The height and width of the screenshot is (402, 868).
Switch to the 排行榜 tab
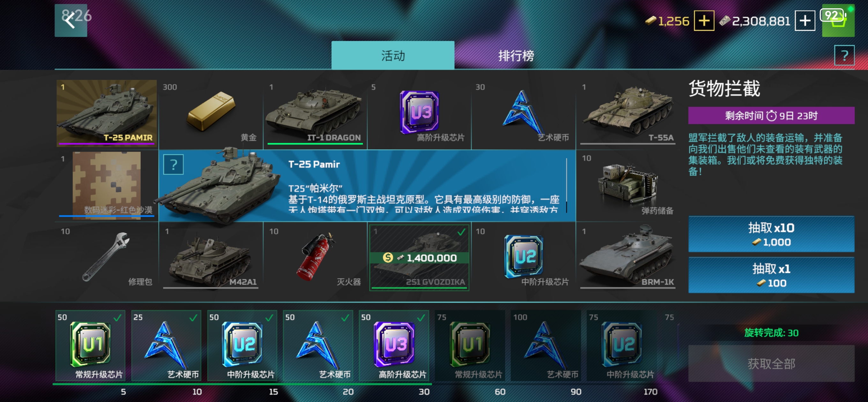click(516, 56)
